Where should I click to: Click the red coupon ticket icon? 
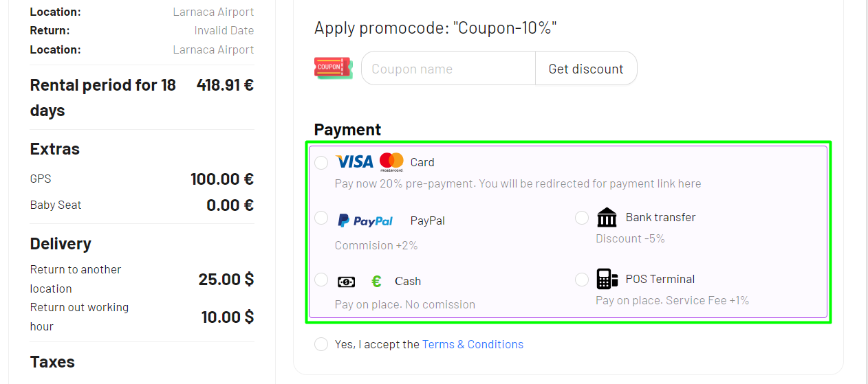click(333, 68)
